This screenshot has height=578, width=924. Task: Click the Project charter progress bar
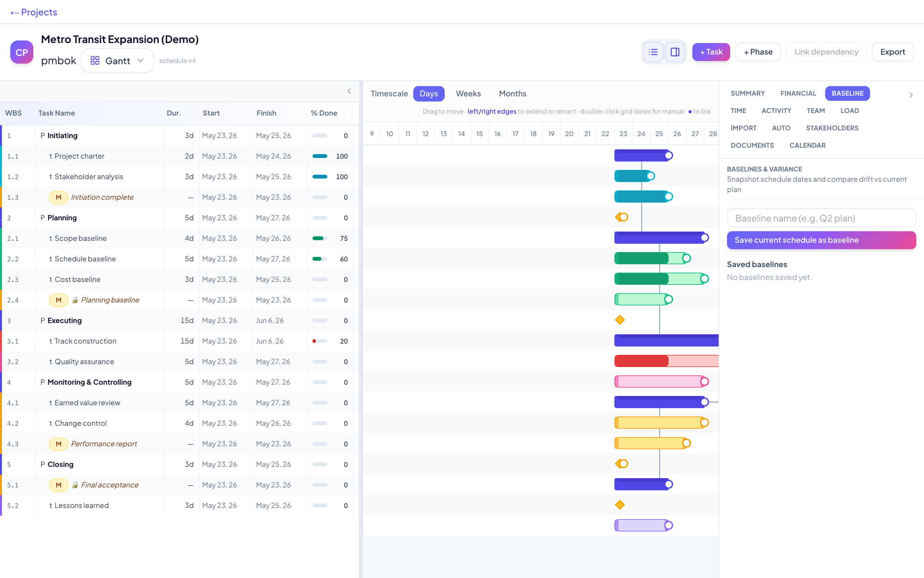[x=320, y=156]
